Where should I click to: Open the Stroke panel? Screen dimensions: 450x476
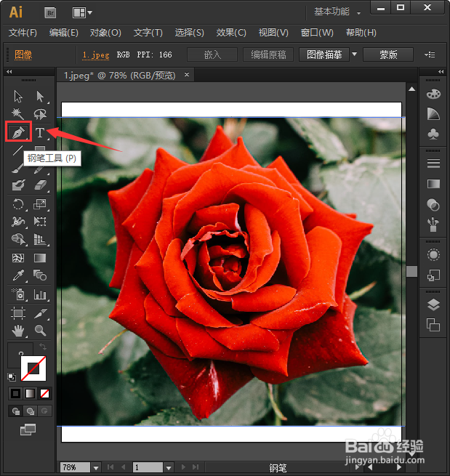point(433,164)
